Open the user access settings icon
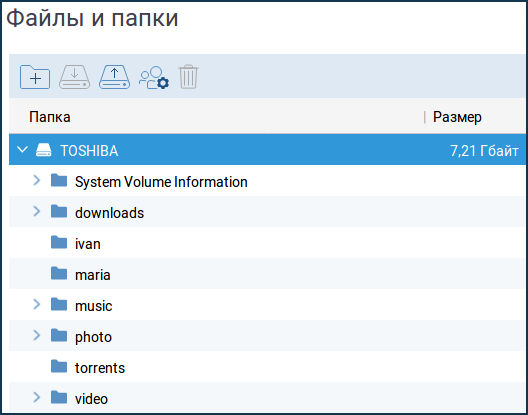 pyautogui.click(x=154, y=77)
